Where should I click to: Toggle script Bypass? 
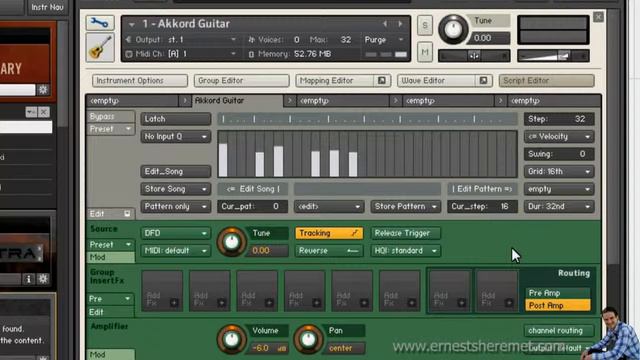111,117
